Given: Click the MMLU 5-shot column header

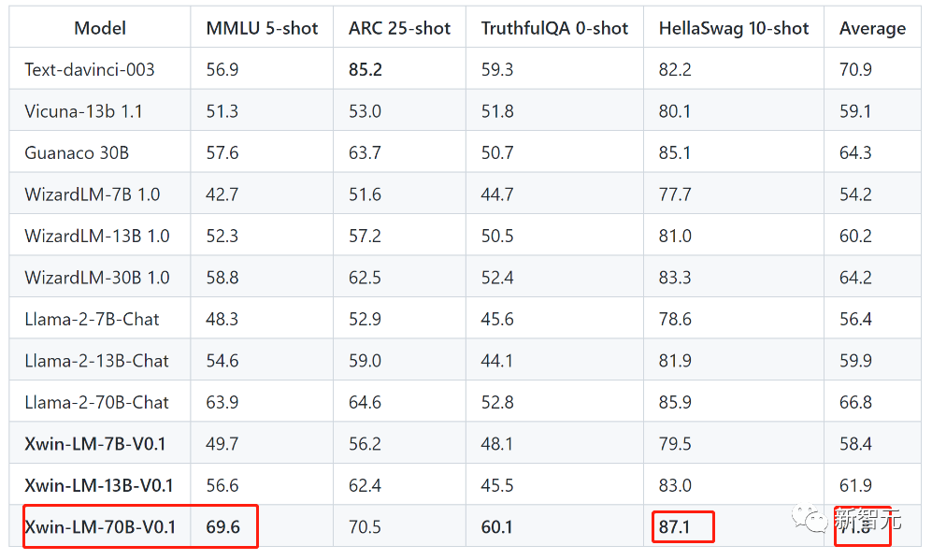Looking at the screenshot, I should [x=262, y=28].
